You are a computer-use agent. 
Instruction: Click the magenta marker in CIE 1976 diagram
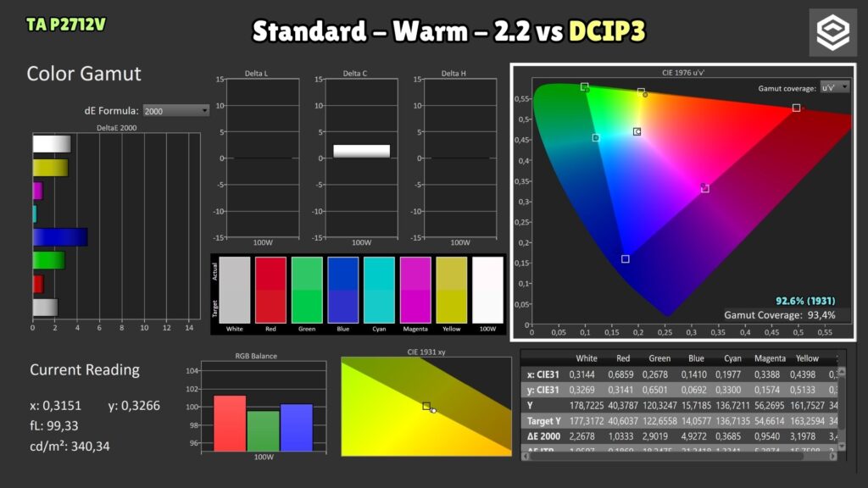click(704, 189)
